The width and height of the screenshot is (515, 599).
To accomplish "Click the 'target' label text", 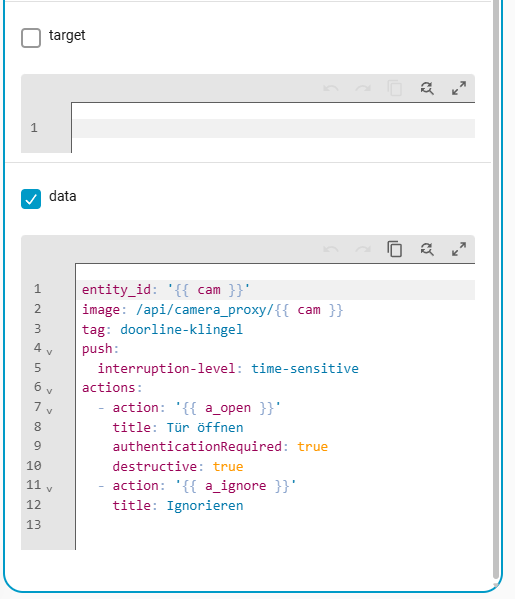I will click(67, 35).
